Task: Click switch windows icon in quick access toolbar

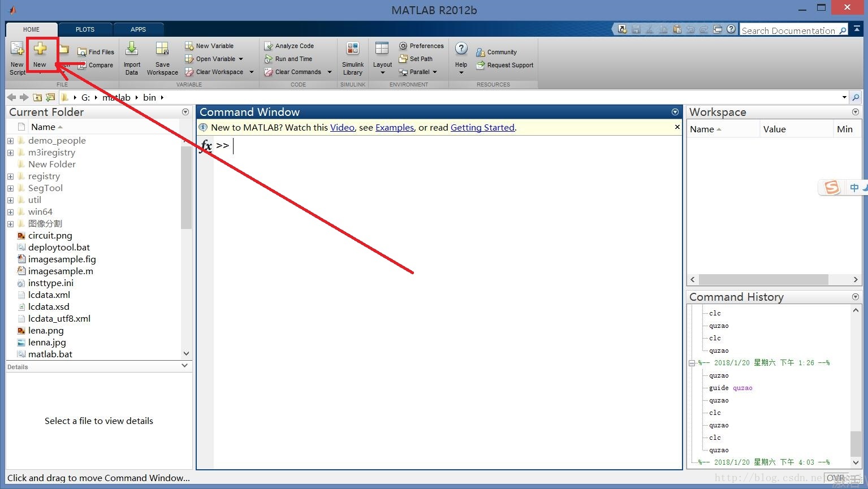Action: tap(718, 29)
